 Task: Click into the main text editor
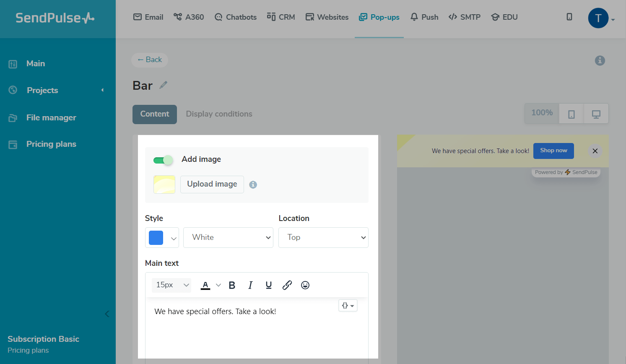click(257, 328)
